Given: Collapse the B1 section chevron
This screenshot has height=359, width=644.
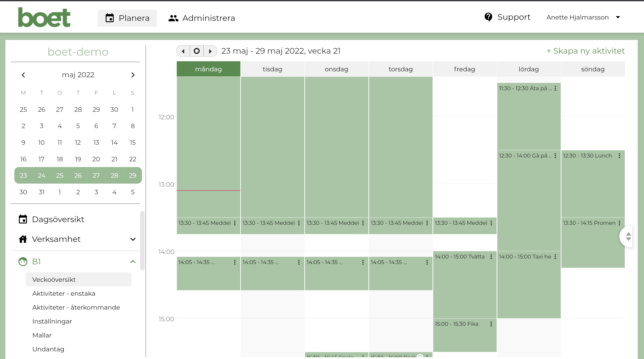Looking at the screenshot, I should click(x=133, y=262).
